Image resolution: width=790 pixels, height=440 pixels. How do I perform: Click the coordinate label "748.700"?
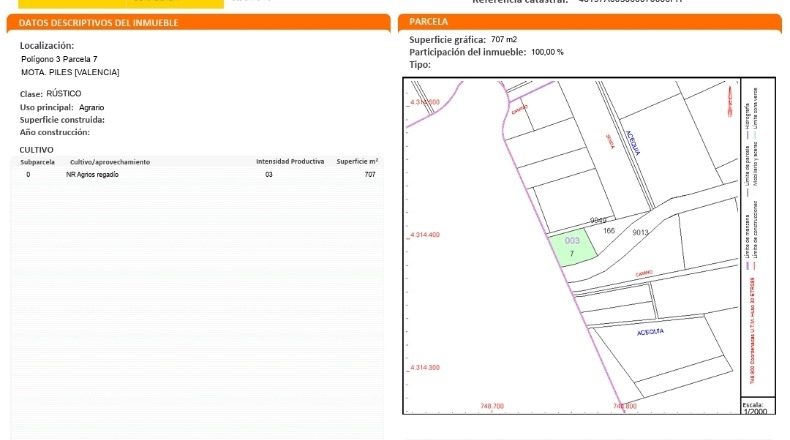[492, 406]
